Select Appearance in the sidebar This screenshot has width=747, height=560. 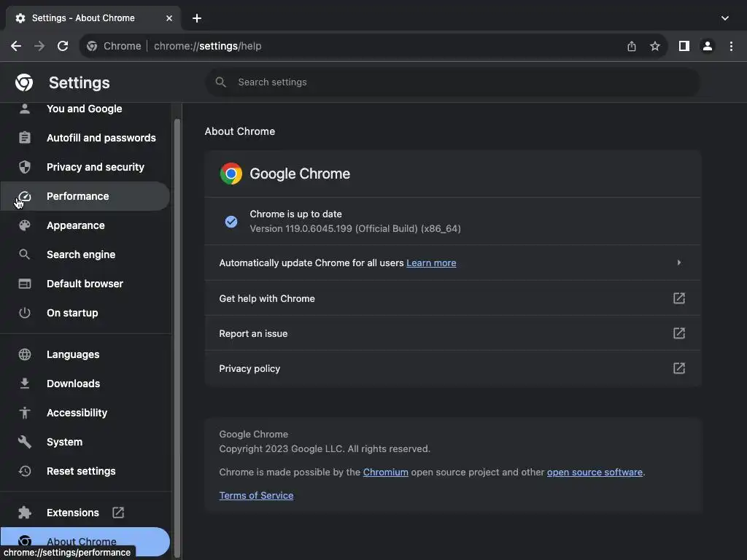pyautogui.click(x=75, y=225)
